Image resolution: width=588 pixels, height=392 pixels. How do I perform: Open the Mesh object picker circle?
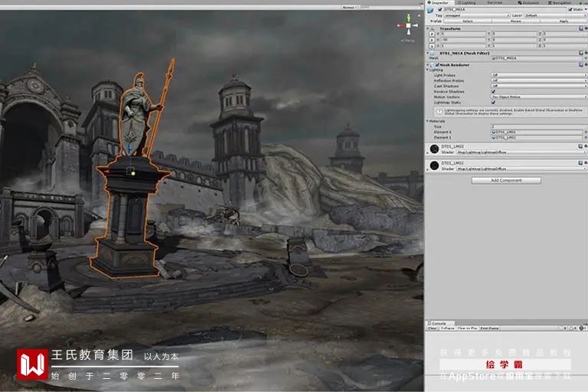[x=586, y=58]
